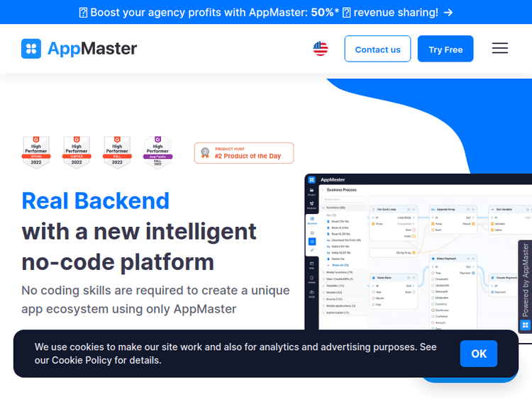The height and width of the screenshot is (399, 532).
Task: Open the revenue sharing promo banner
Action: click(x=266, y=12)
